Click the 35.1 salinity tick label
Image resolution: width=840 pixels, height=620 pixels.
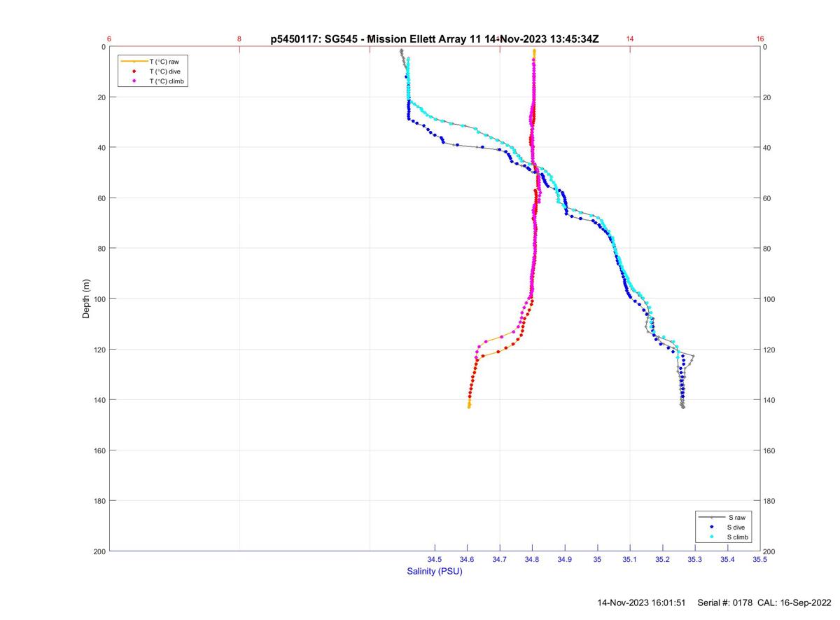(630, 559)
